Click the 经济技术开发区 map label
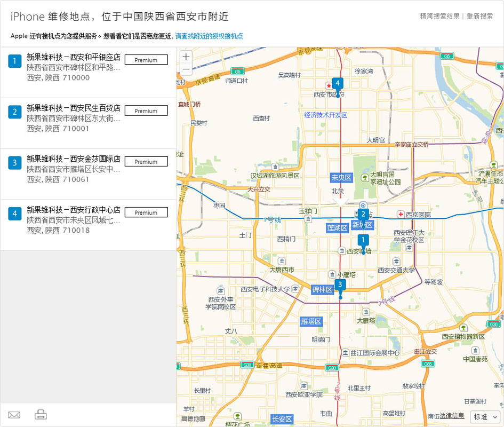The height and width of the screenshot is (427, 504). (x=326, y=115)
